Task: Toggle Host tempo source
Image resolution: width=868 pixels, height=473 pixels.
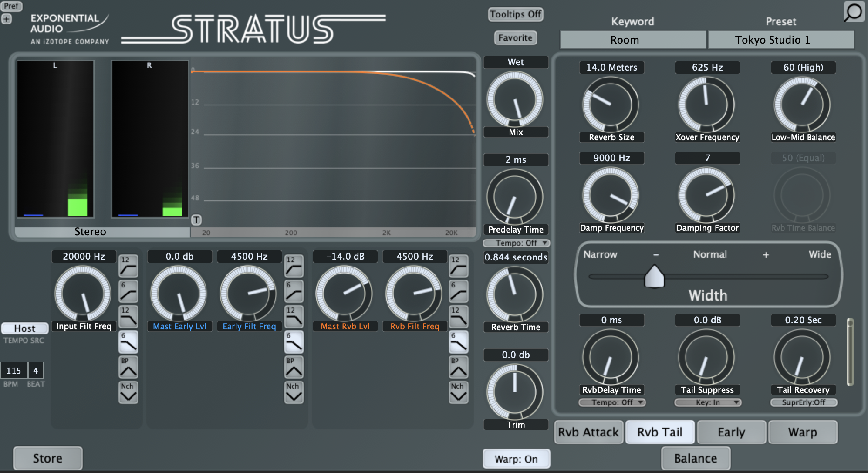Action: point(24,328)
